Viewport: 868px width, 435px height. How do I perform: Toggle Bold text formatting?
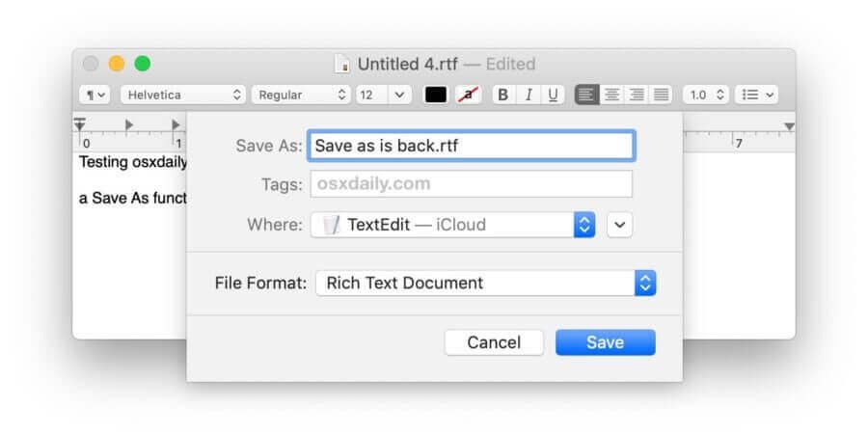503,95
